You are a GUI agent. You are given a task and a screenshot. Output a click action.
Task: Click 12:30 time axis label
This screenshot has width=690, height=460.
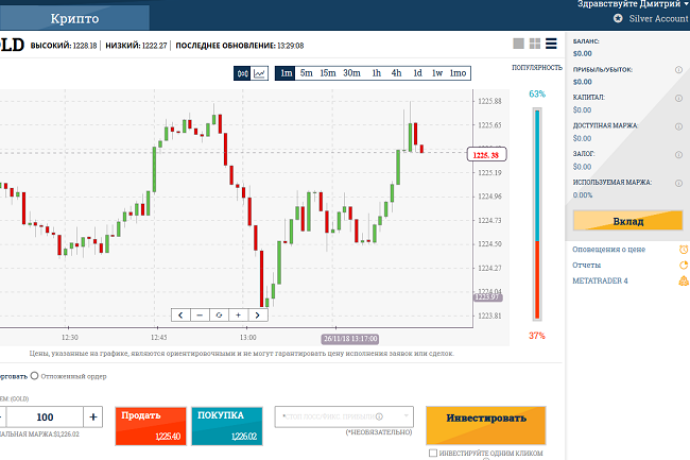pos(70,338)
